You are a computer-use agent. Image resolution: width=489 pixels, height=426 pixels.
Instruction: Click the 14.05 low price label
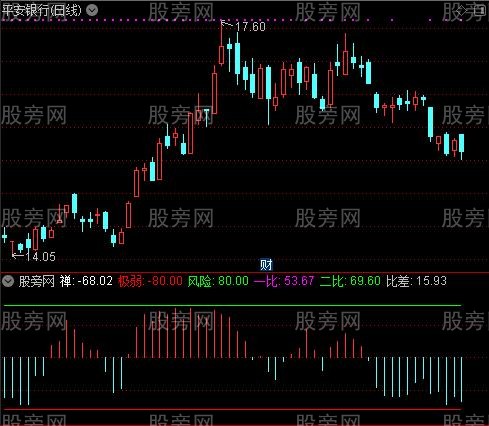click(40, 256)
